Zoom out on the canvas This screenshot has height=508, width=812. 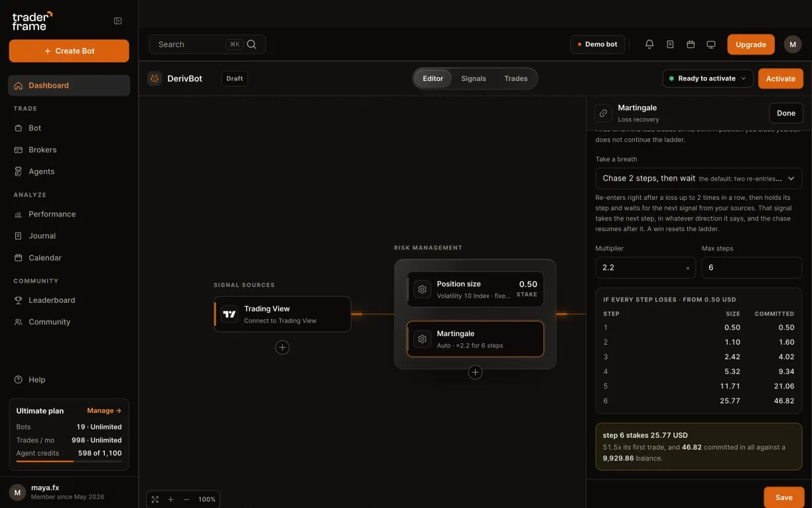(x=186, y=499)
